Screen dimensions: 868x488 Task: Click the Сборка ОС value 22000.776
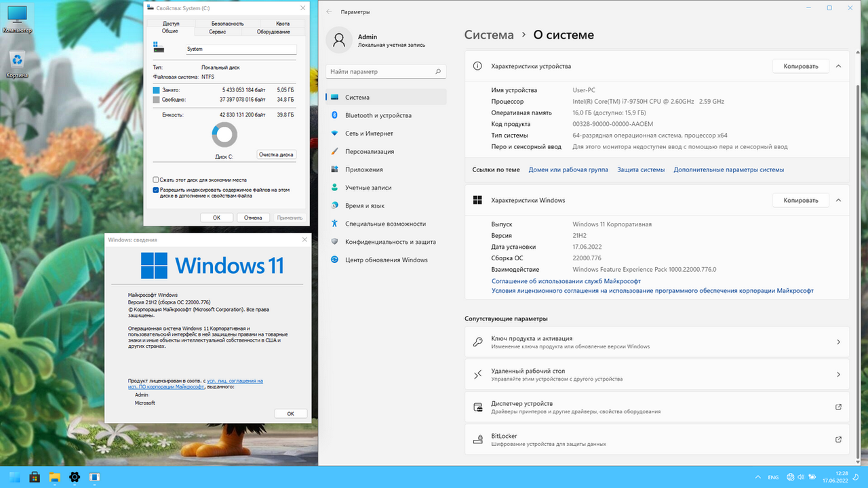click(x=587, y=258)
